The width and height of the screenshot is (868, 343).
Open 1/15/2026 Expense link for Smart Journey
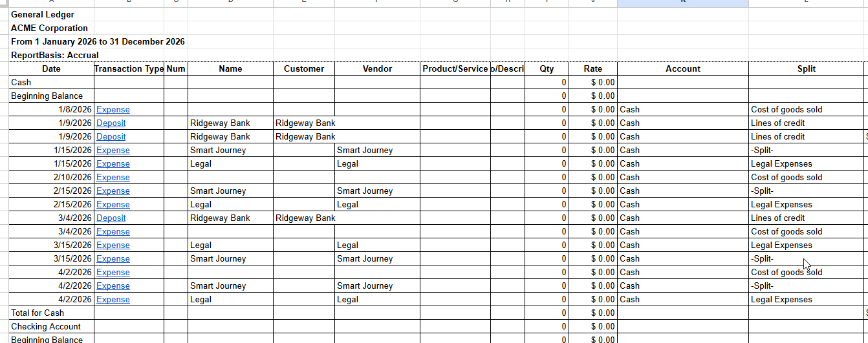tap(113, 151)
